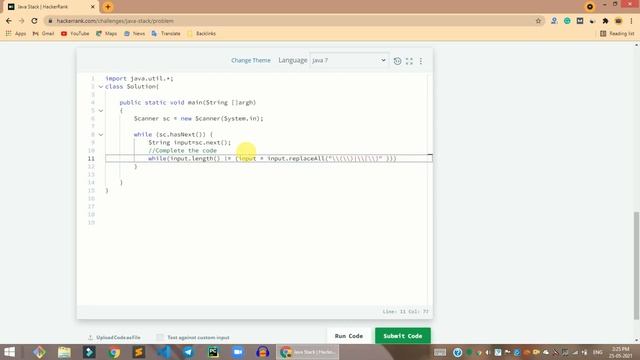Open Backlinks bookmarks folder
Image resolution: width=640 pixels, height=360 pixels.
coord(201,33)
